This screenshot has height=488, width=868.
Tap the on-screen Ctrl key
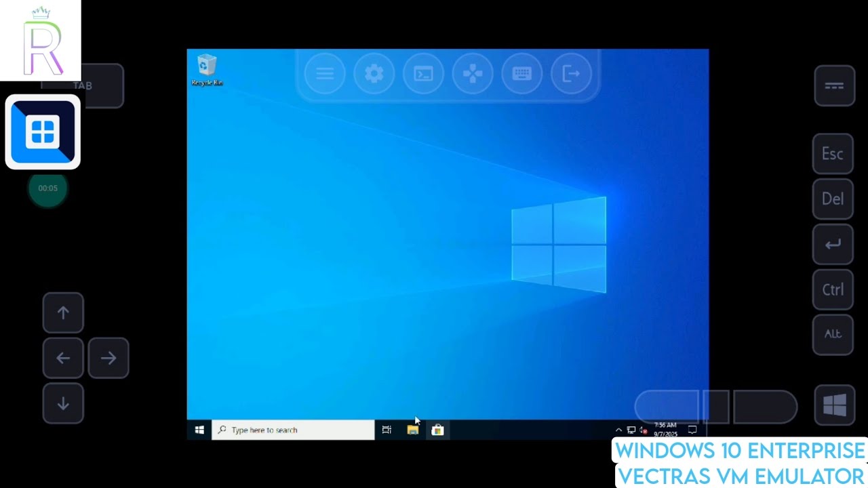click(833, 289)
